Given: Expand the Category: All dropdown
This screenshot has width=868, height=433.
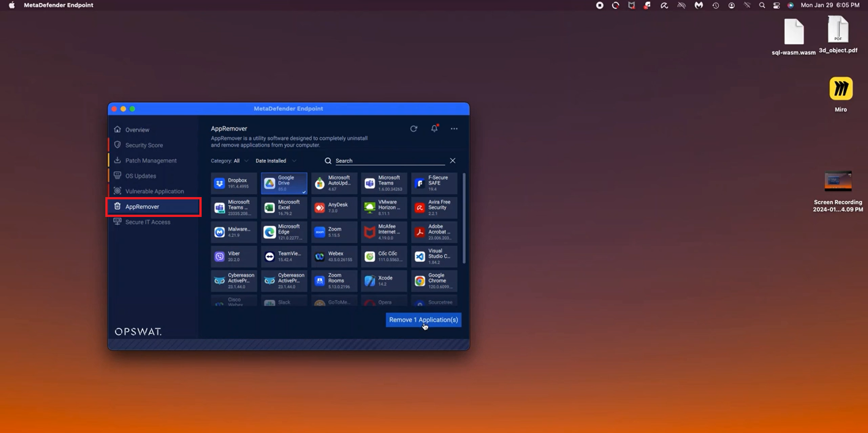Looking at the screenshot, I should click(230, 161).
